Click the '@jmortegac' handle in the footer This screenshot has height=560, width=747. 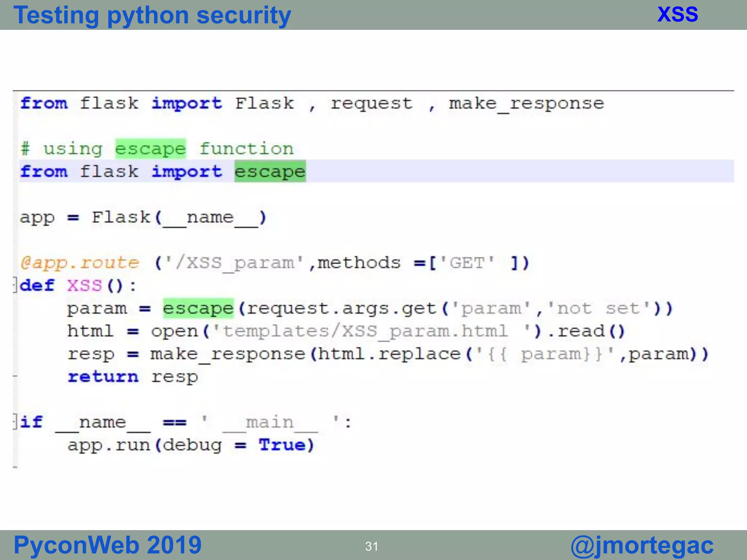tap(642, 546)
